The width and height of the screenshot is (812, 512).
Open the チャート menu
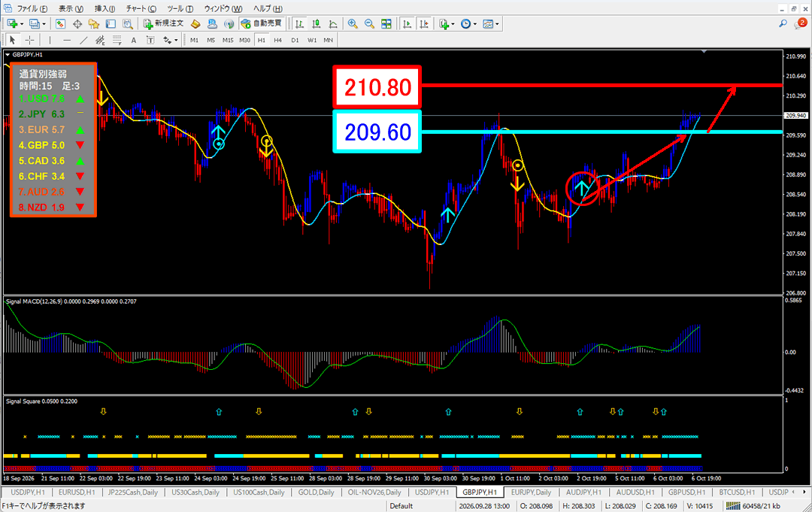141,9
